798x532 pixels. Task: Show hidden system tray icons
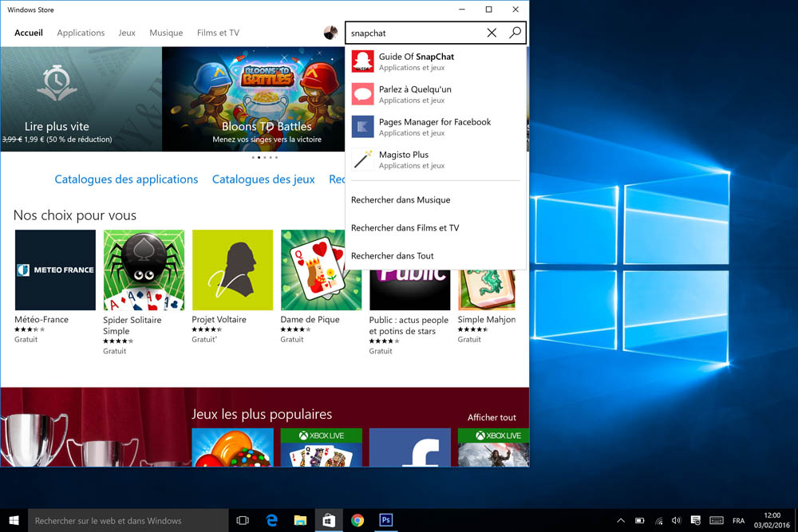coord(621,520)
